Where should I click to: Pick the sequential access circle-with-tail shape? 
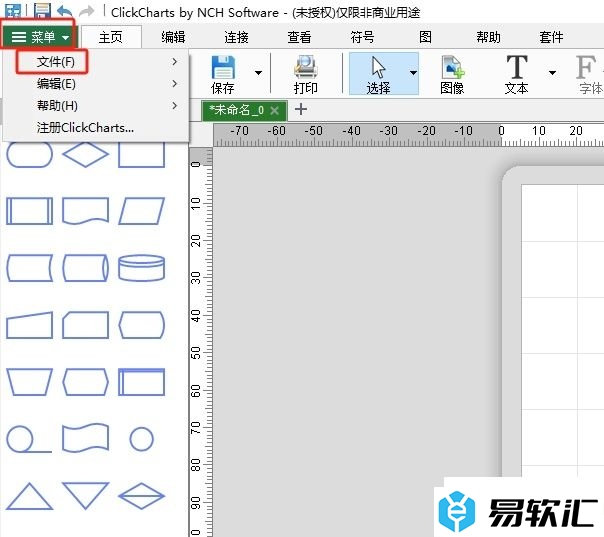coord(29,439)
